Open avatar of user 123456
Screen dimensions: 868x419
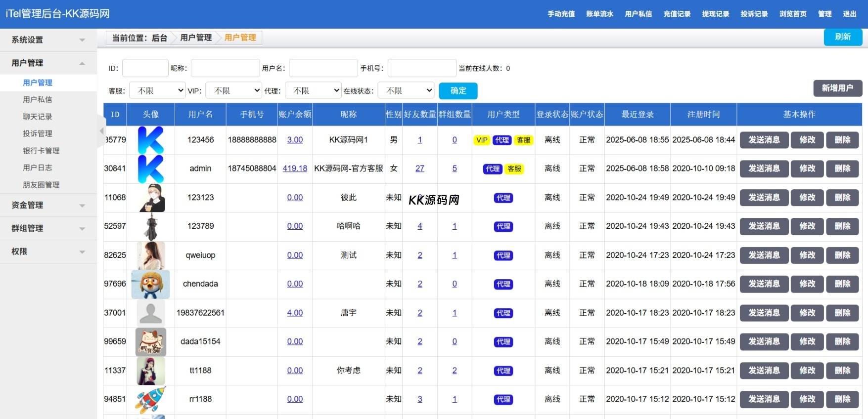[151, 140]
